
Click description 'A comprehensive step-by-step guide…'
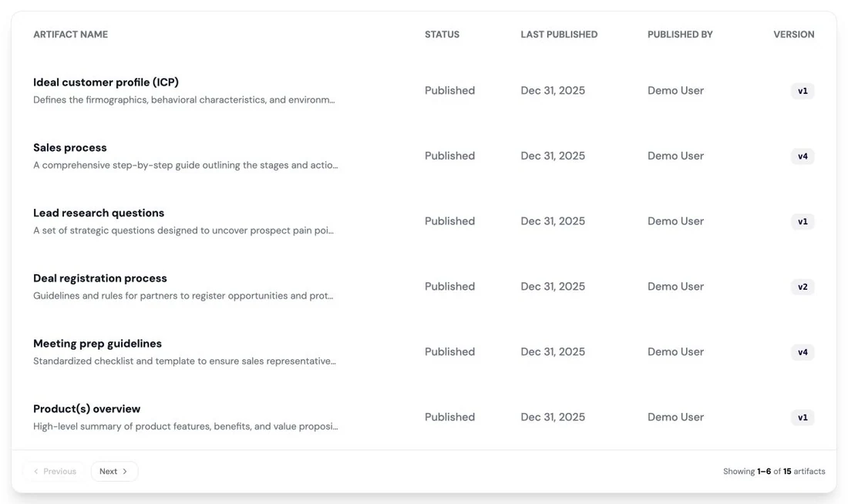[186, 166]
